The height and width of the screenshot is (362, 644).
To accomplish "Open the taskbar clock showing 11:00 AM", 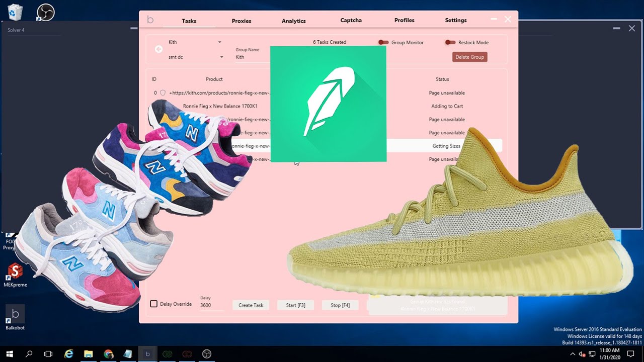I will point(610,354).
